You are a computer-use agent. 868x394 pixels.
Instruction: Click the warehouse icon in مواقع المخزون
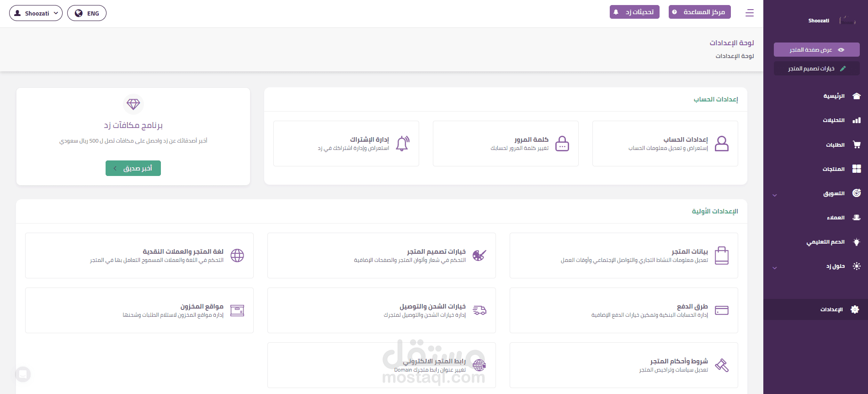pos(237,310)
